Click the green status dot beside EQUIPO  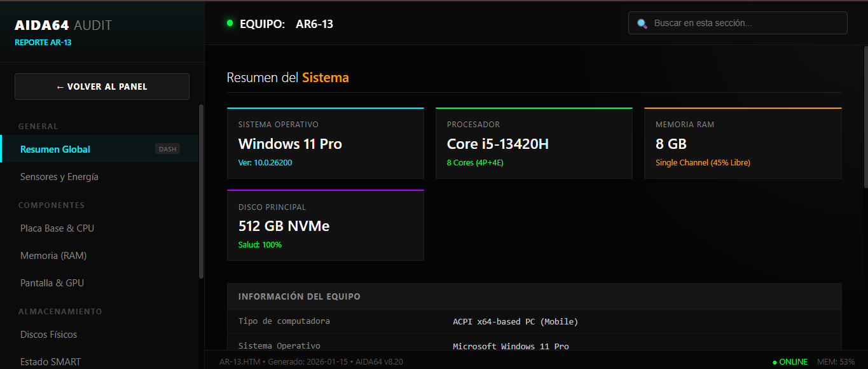(x=230, y=24)
